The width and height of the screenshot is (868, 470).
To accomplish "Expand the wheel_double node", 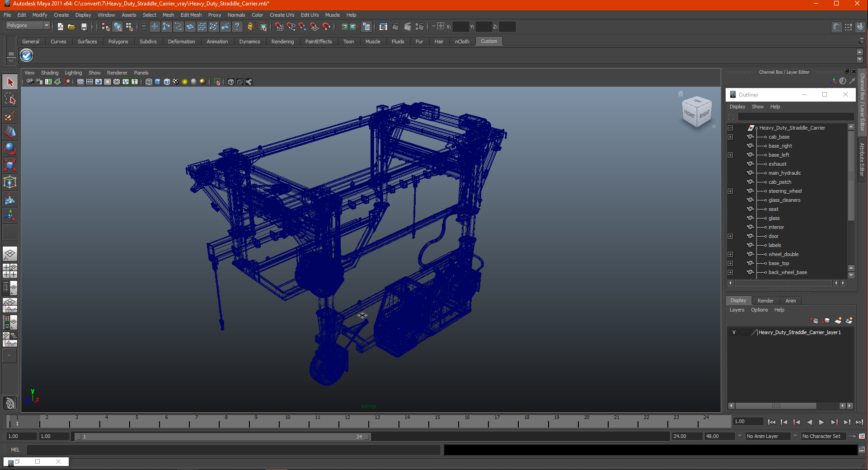I will click(730, 254).
